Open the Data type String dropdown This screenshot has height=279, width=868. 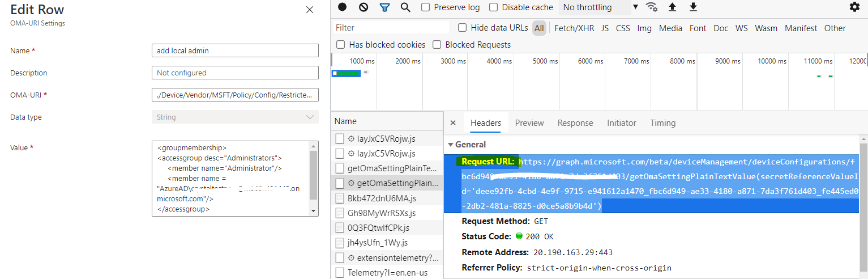click(x=235, y=117)
